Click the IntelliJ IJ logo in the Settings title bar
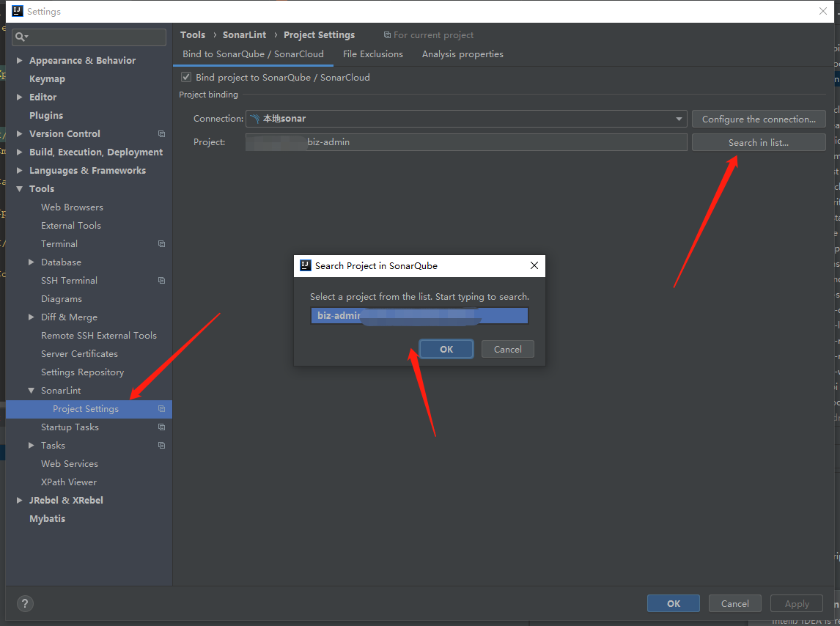The height and width of the screenshot is (626, 840). tap(16, 11)
